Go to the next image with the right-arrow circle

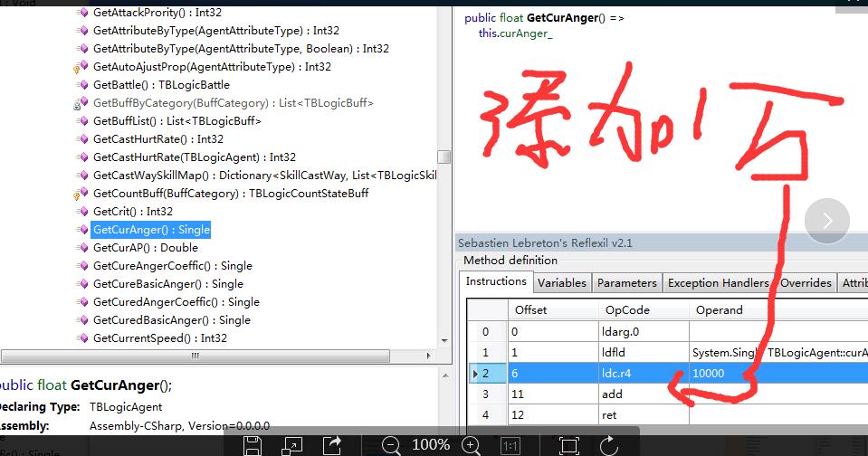(827, 221)
